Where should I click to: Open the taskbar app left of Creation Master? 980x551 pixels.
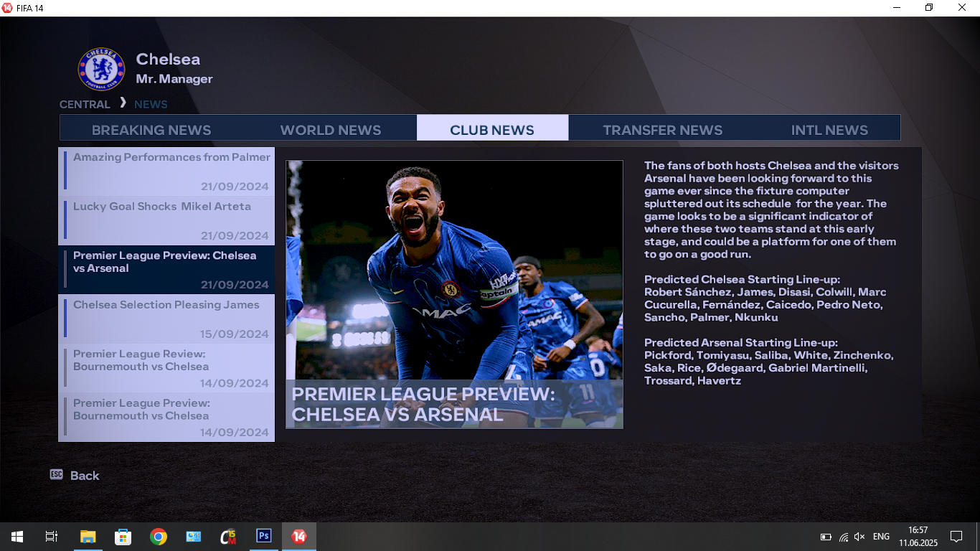193,537
